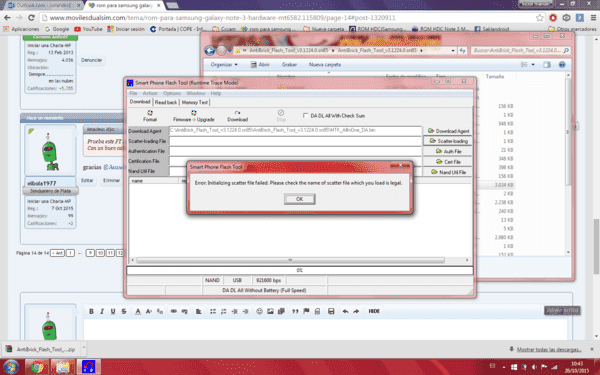Open the Action menu in Flash Tool

click(x=150, y=93)
